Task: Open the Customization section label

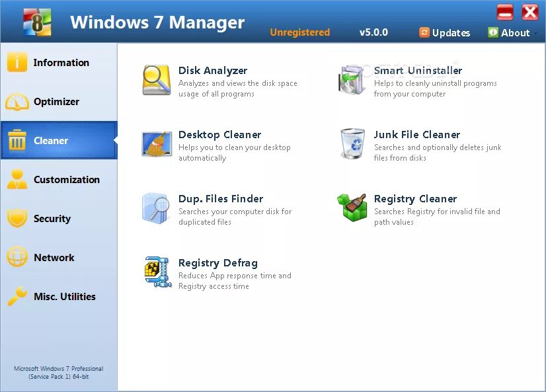Action: click(67, 180)
